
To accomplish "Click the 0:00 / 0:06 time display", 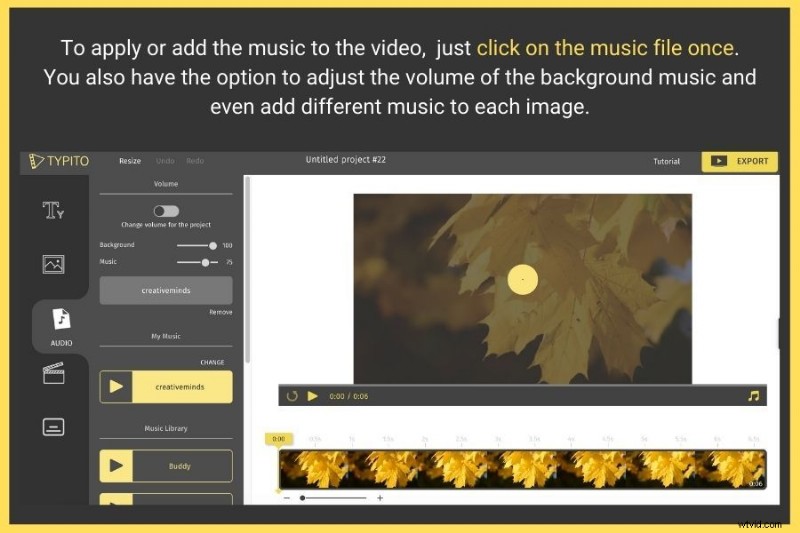I will (x=348, y=396).
